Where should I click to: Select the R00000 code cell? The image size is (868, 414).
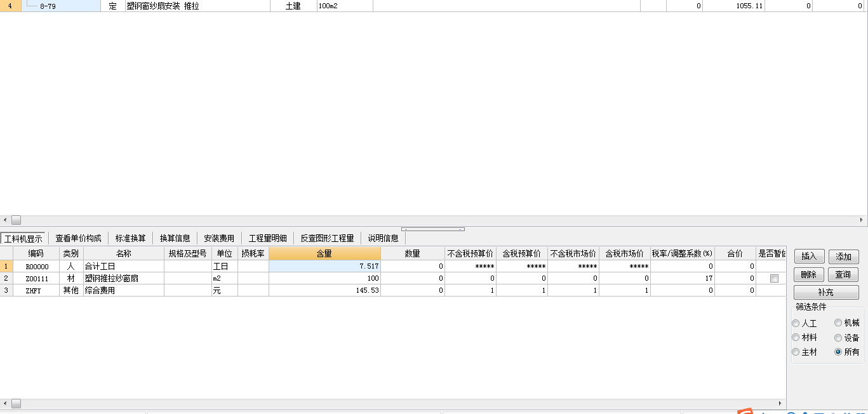tap(36, 267)
